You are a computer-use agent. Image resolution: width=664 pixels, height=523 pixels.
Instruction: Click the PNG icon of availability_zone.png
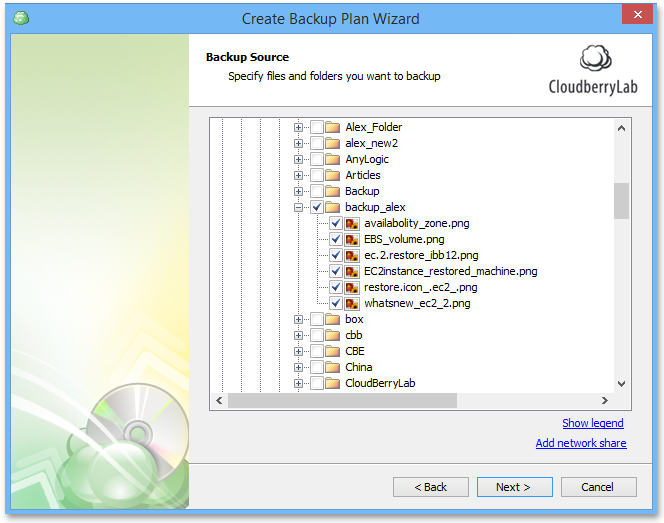point(352,223)
